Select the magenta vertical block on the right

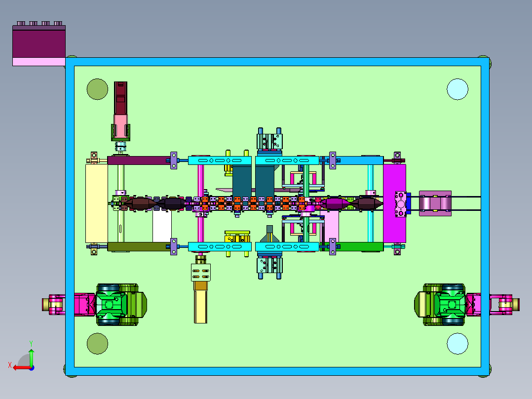tap(394, 204)
